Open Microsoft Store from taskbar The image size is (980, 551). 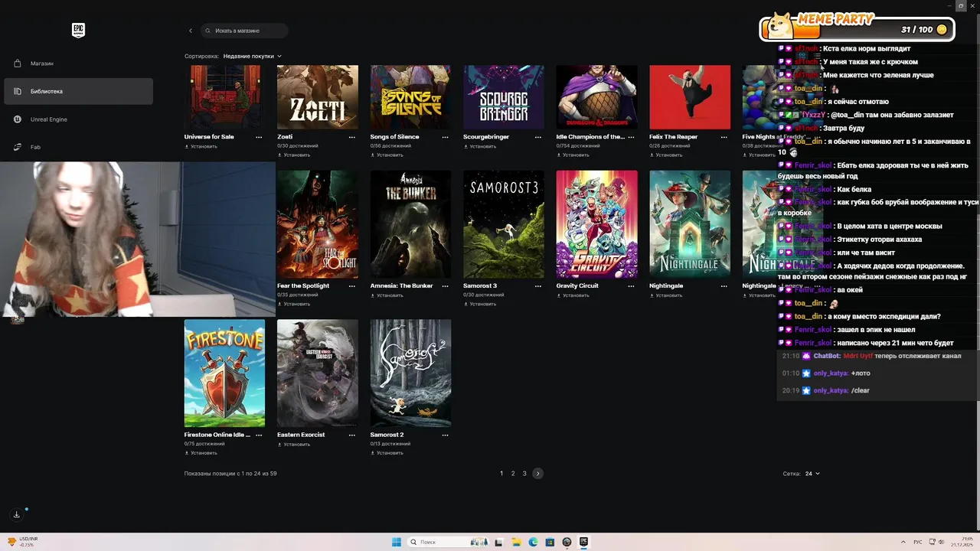tap(550, 542)
